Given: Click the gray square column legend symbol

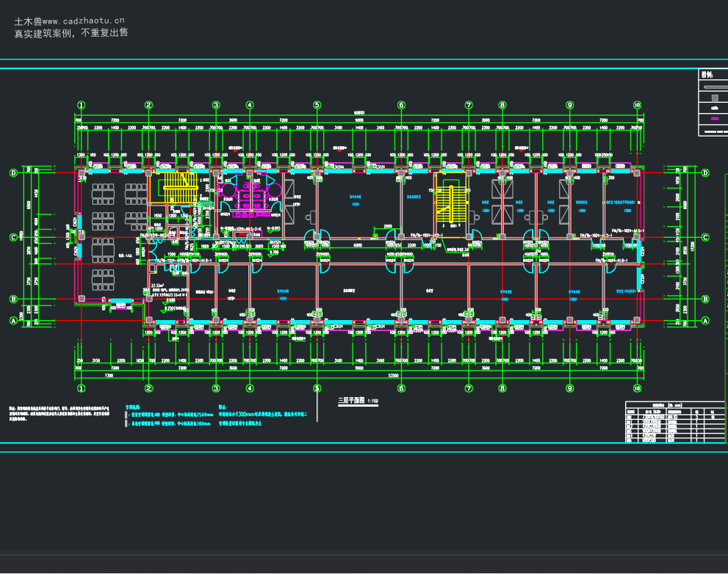Looking at the screenshot, I should pos(715,98).
